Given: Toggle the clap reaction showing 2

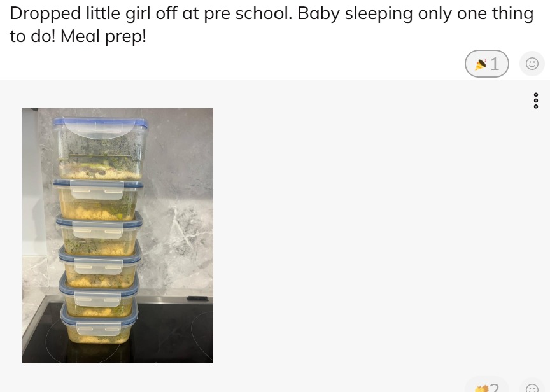Looking at the screenshot, I should [x=487, y=385].
